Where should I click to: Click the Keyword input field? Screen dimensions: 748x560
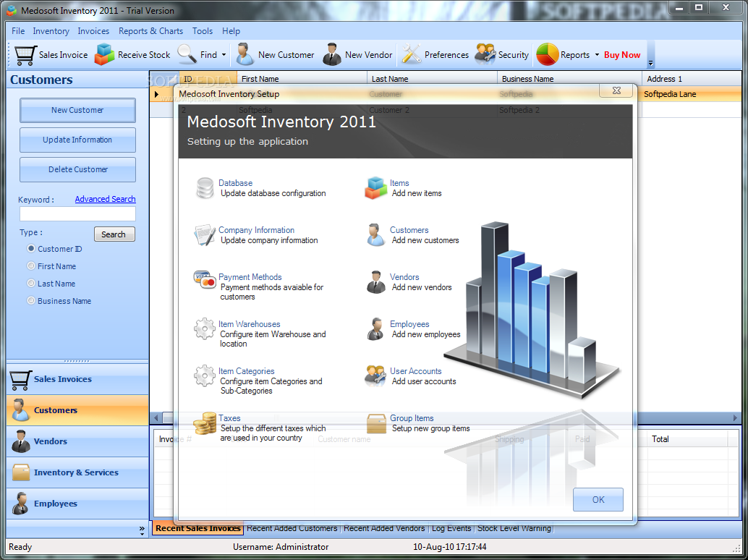click(x=77, y=213)
